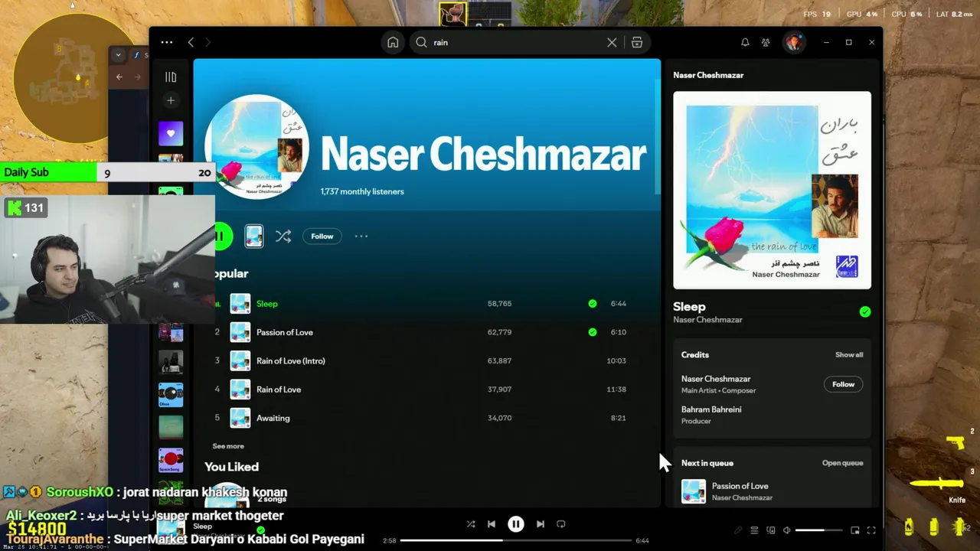Open the Queue icon in the player bar
980x551 pixels.
tap(754, 530)
